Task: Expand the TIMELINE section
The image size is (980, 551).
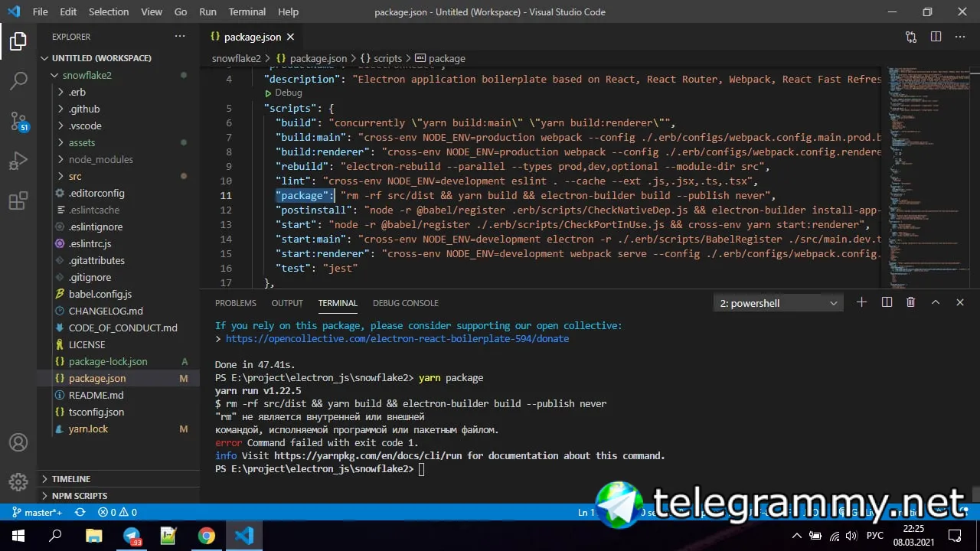Action: click(119, 479)
